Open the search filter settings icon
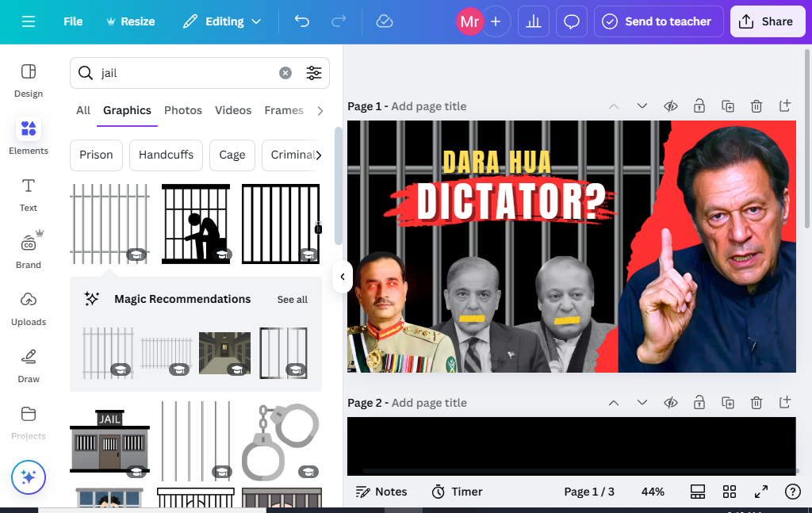Screen dimensions: 812x513 pyautogui.click(x=314, y=73)
